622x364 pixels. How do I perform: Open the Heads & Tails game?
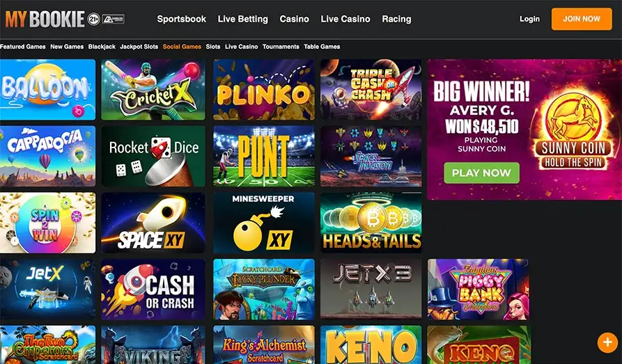coord(371,223)
